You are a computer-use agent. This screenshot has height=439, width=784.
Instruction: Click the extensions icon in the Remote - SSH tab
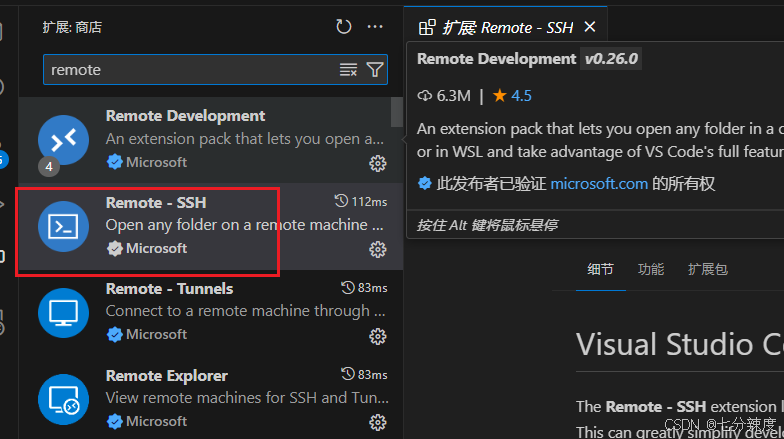[426, 28]
